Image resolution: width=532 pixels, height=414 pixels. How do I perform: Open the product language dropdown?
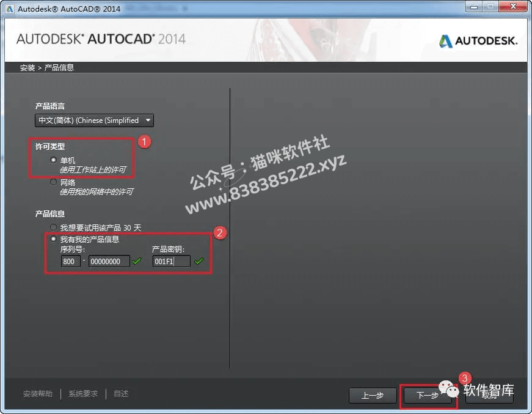(x=94, y=120)
